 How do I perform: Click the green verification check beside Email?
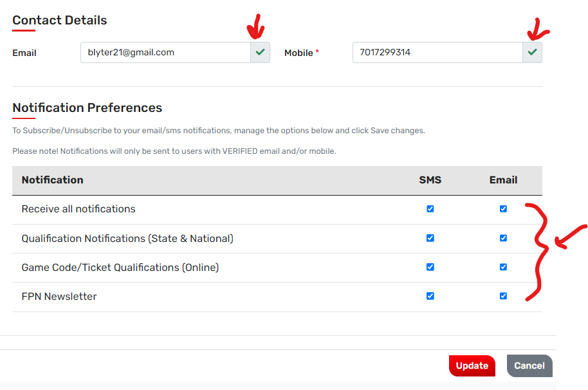click(260, 53)
